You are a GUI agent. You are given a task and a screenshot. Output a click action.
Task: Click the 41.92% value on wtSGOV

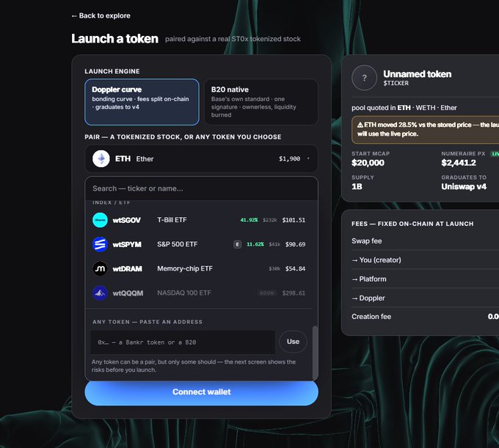pos(249,220)
